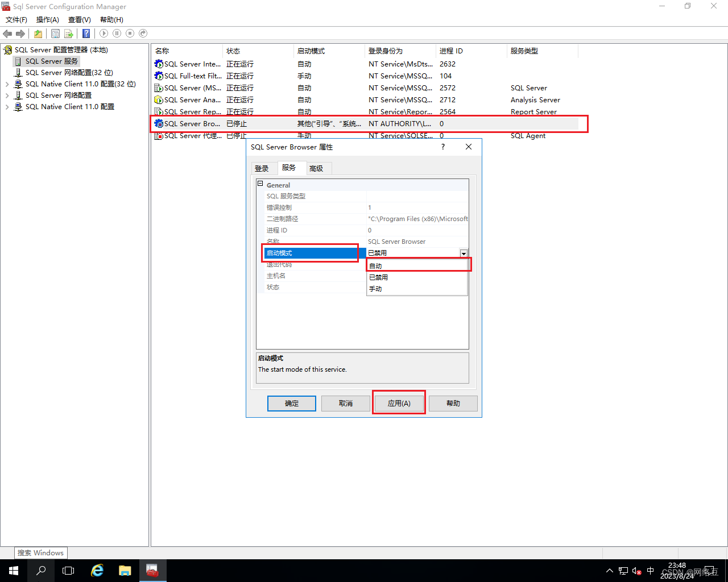Click the SQL Server Analysis Services row icon
The width and height of the screenshot is (728, 582).
[x=159, y=100]
